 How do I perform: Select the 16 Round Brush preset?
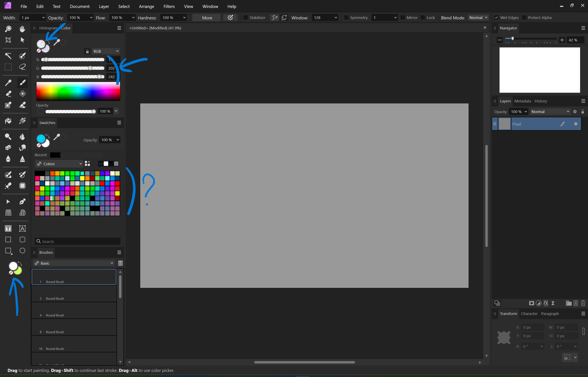[x=74, y=344]
